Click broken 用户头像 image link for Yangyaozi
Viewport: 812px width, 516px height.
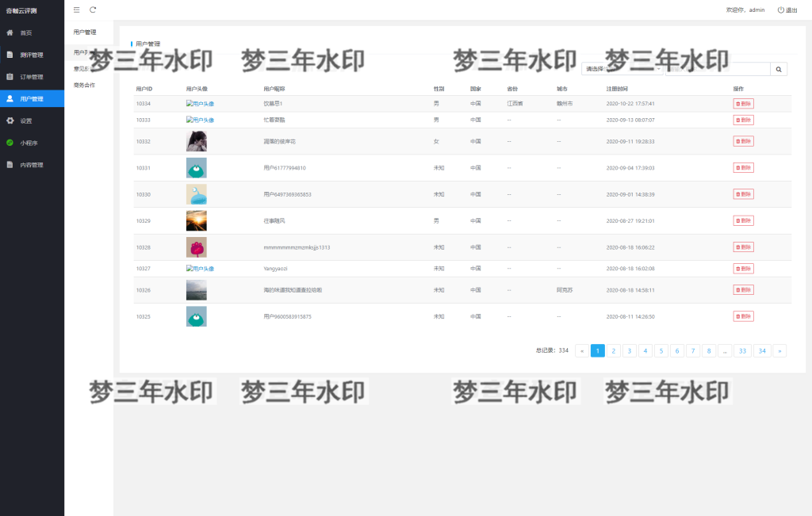(x=200, y=269)
